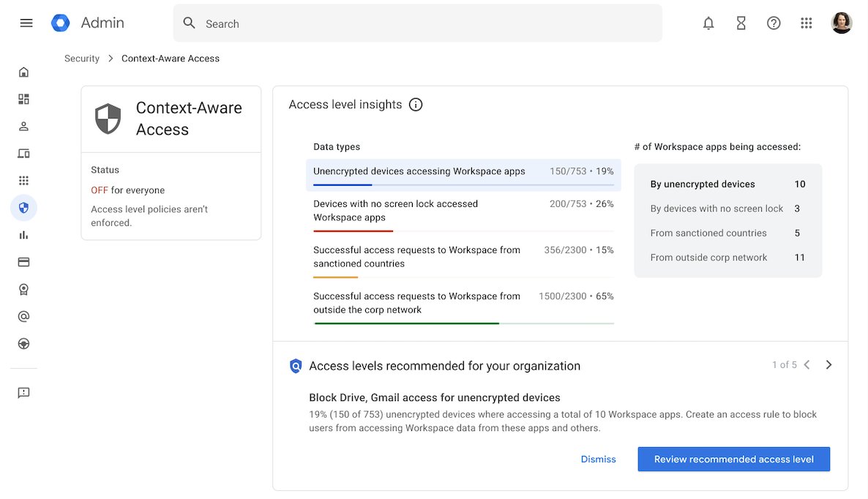The height and width of the screenshot is (499, 868).
Task: Dismiss the recommended access level
Action: pyautogui.click(x=598, y=459)
